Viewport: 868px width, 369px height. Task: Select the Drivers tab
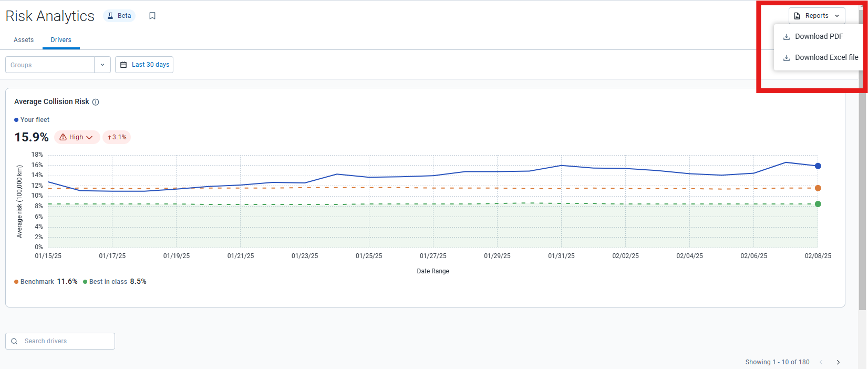tap(61, 40)
